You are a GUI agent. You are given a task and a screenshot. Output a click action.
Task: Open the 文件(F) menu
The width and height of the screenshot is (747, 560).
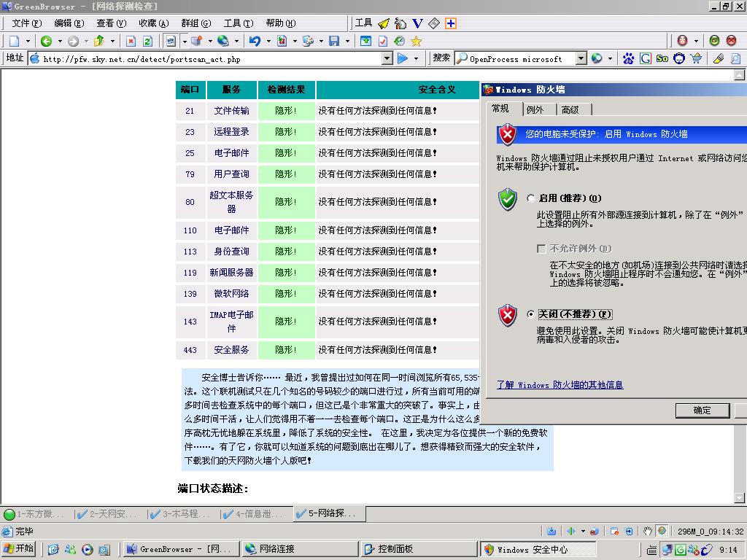point(27,23)
